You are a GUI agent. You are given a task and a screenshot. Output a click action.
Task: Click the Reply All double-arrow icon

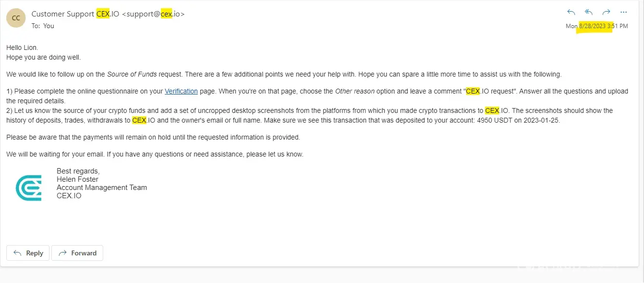589,12
